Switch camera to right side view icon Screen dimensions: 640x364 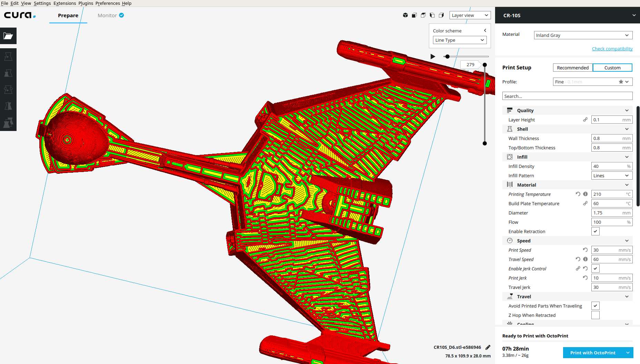click(441, 15)
